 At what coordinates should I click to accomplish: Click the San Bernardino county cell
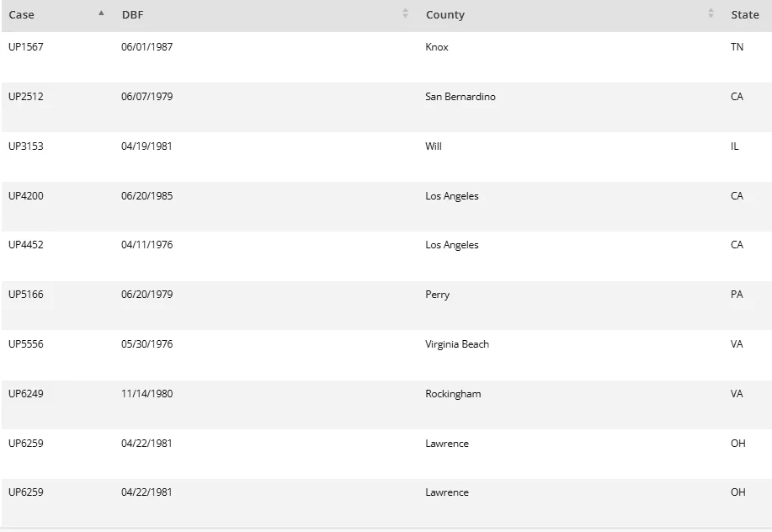coord(460,97)
